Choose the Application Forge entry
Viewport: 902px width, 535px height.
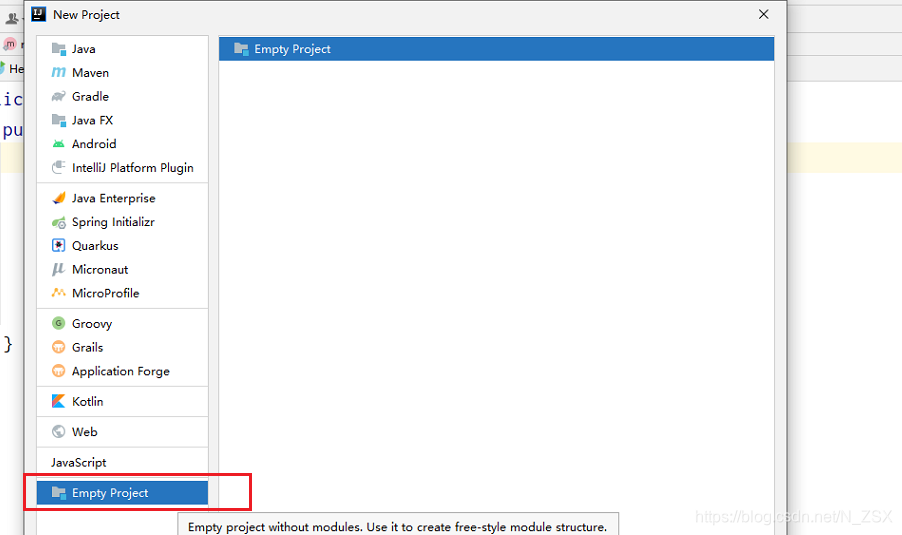point(123,371)
